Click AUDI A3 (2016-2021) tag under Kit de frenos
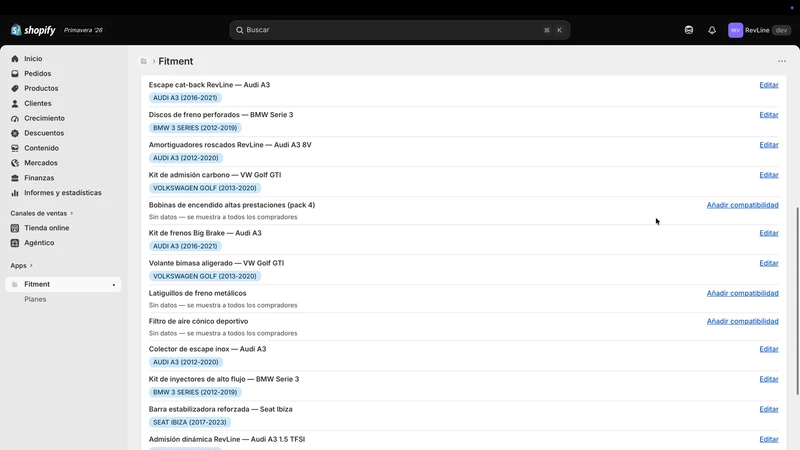Screen dimensions: 800x450 185,246
